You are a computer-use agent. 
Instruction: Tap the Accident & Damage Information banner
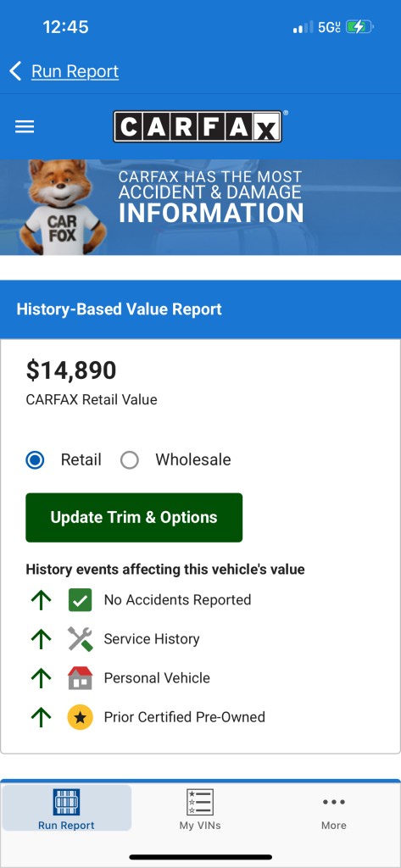pyautogui.click(x=200, y=208)
